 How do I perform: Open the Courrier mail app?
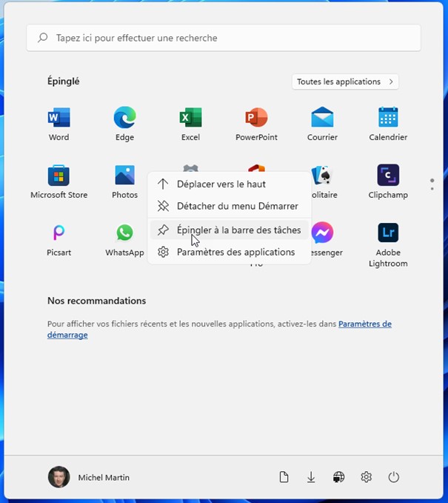[x=322, y=119]
